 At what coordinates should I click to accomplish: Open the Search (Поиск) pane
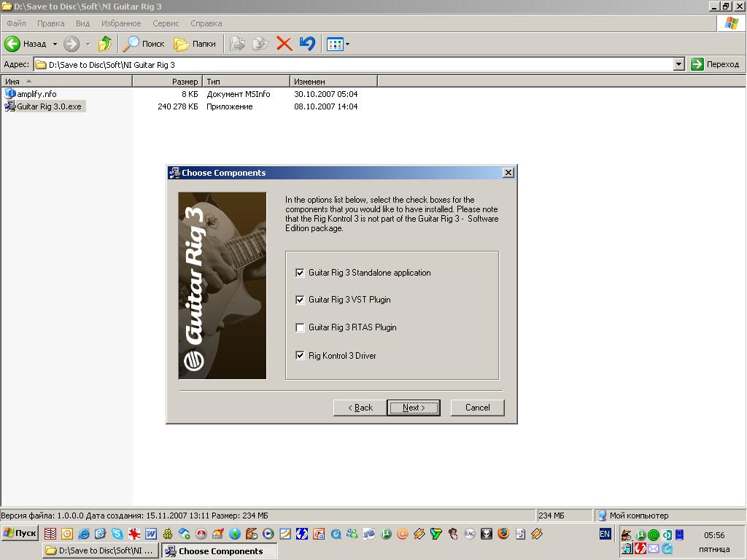tap(144, 44)
